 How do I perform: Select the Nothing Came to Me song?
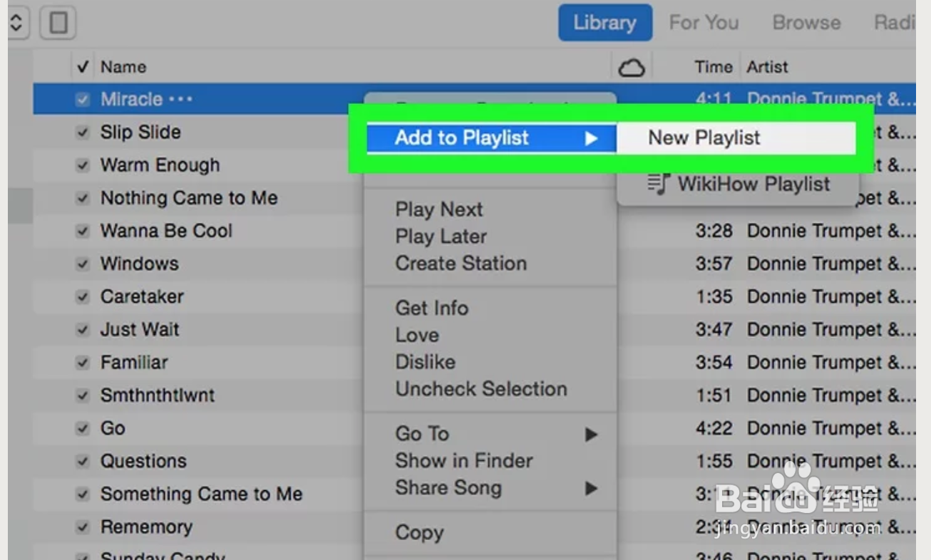(x=189, y=198)
